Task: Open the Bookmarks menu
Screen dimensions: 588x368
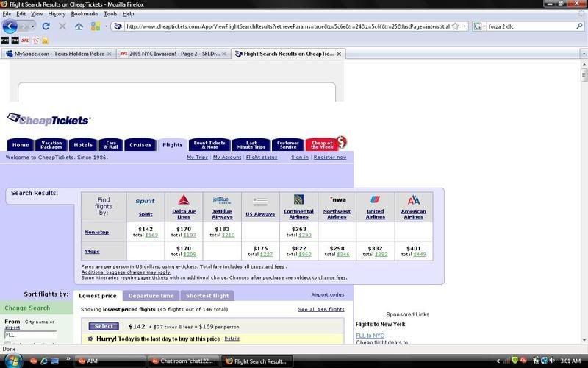Action: tap(85, 14)
